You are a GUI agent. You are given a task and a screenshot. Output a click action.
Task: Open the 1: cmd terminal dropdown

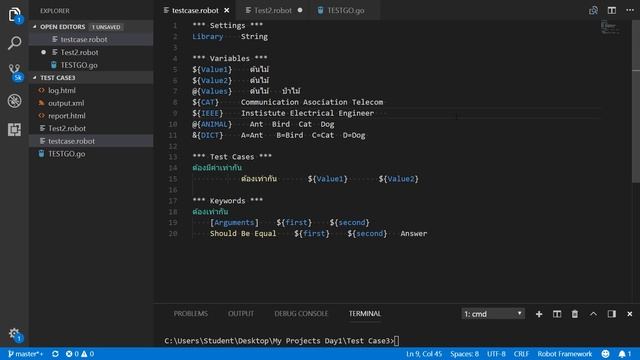point(493,314)
